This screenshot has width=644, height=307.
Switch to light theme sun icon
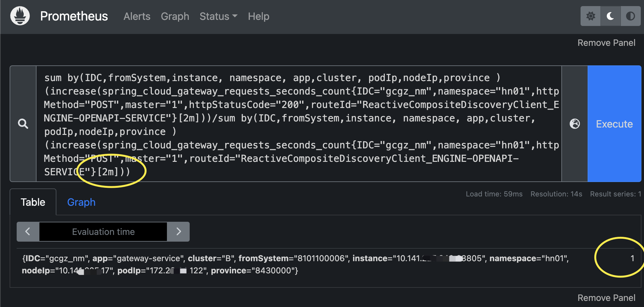(x=590, y=16)
